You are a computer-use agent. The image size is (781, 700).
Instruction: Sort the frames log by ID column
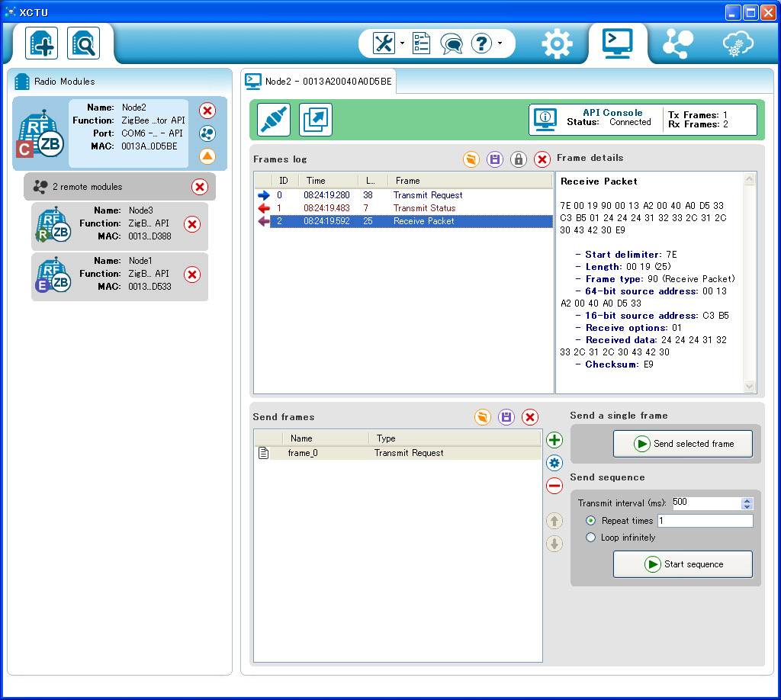click(285, 181)
